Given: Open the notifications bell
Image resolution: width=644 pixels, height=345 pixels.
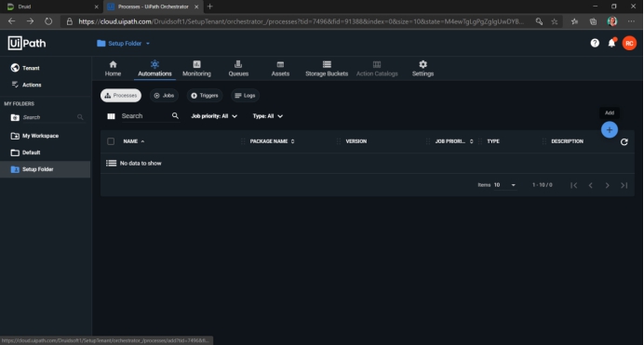Looking at the screenshot, I should [x=611, y=43].
